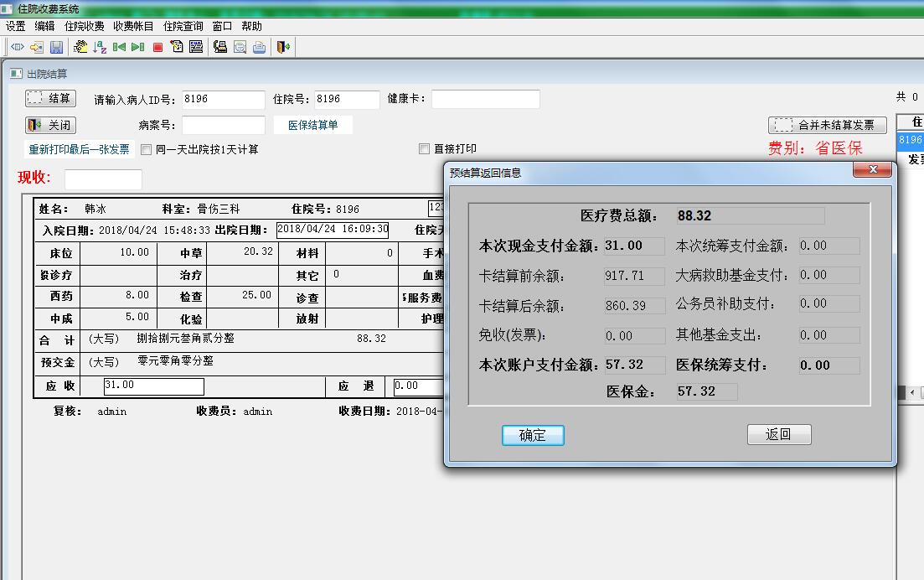Click the 医疗费总额 88.32 field
This screenshot has height=580, width=924.
tap(750, 215)
